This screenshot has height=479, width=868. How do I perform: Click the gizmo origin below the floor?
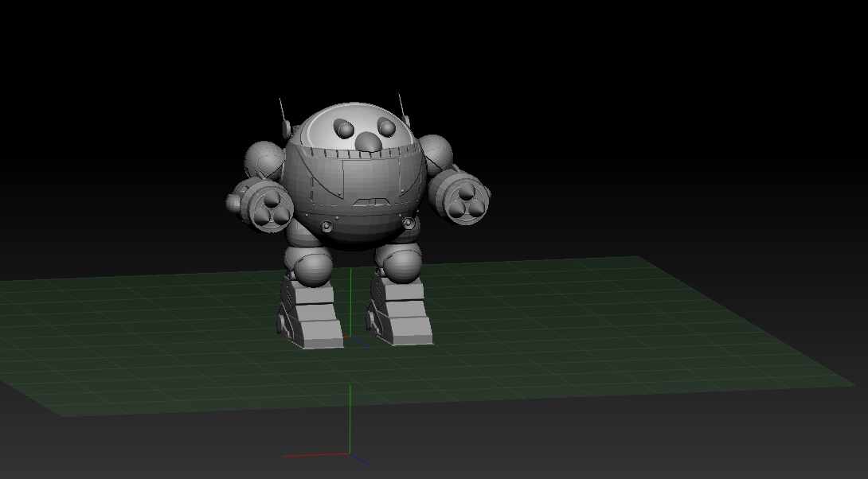click(348, 454)
